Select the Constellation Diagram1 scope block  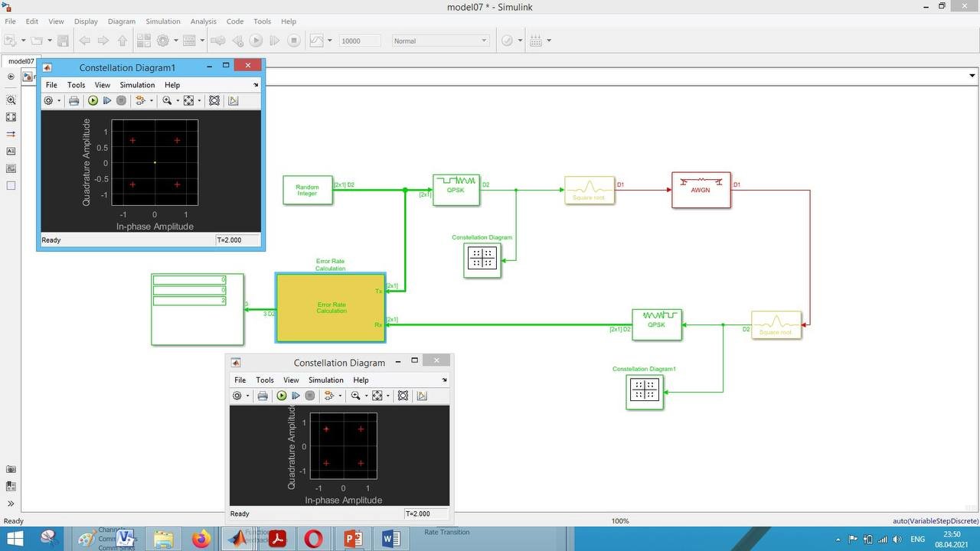point(644,391)
